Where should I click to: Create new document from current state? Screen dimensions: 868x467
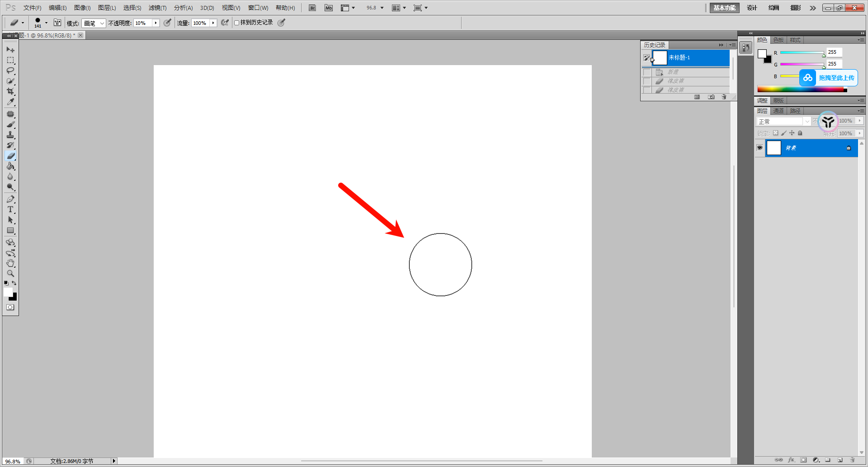(697, 97)
